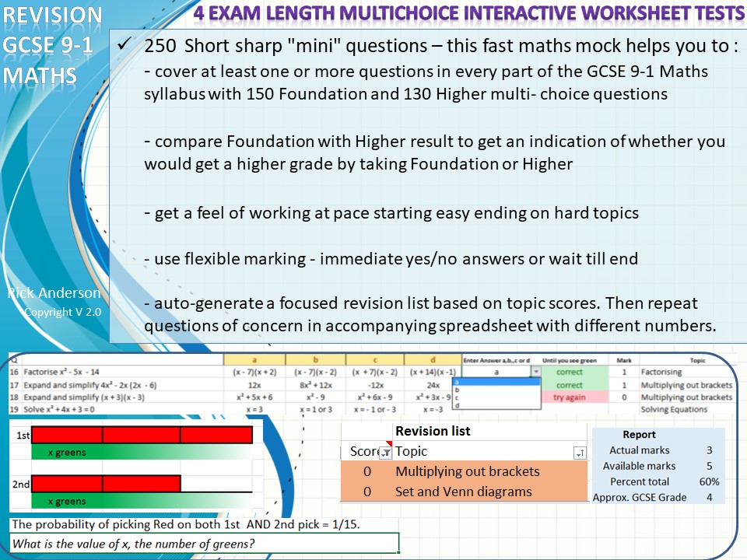Image resolution: width=747 pixels, height=560 pixels.
Task: Select the question "Factorise x² - 5x - 14"
Action: 61,372
